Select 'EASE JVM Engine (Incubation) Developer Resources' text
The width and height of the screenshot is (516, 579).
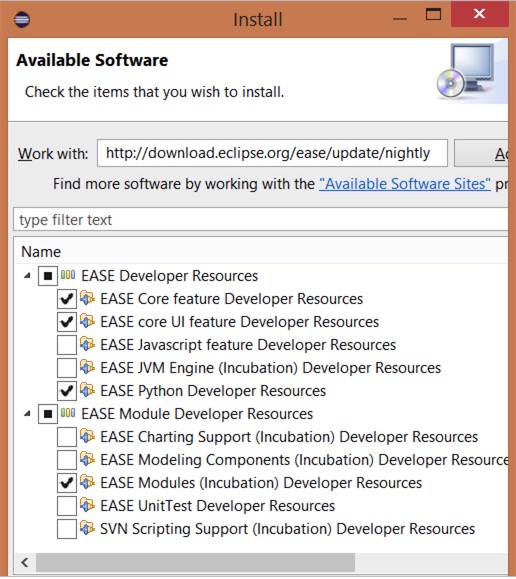pos(271,368)
